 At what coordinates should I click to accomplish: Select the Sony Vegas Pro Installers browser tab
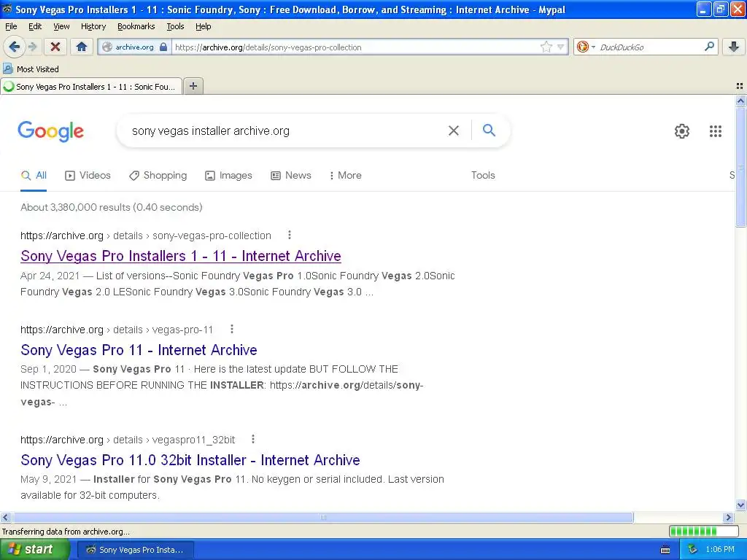tap(91, 87)
